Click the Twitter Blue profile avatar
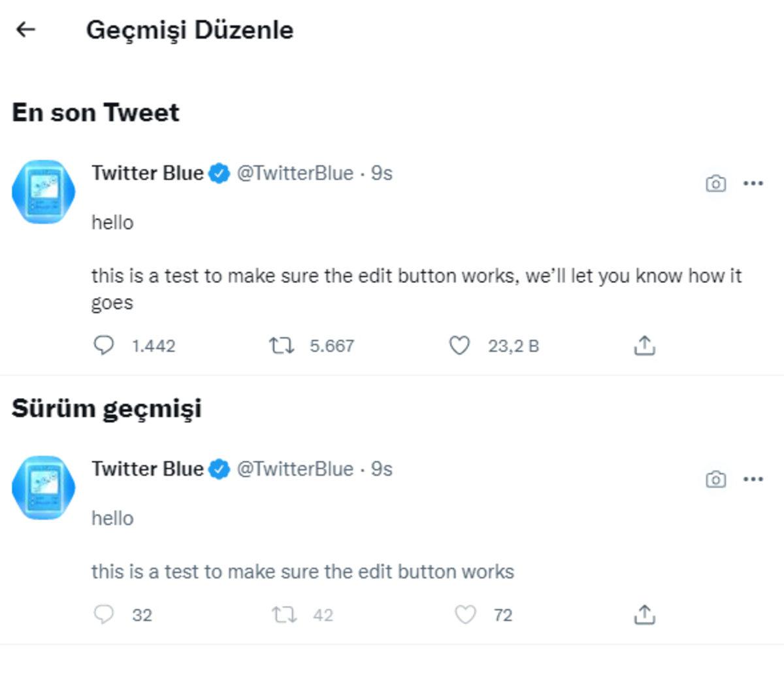 click(44, 191)
